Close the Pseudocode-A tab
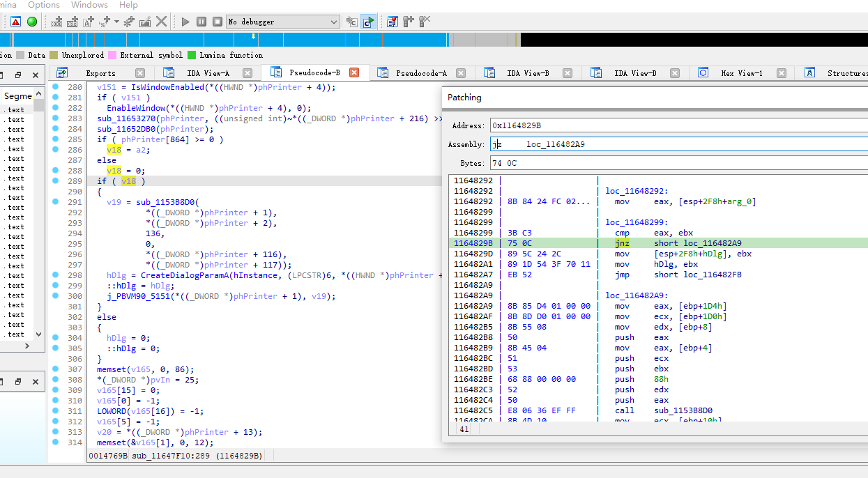 click(x=461, y=73)
